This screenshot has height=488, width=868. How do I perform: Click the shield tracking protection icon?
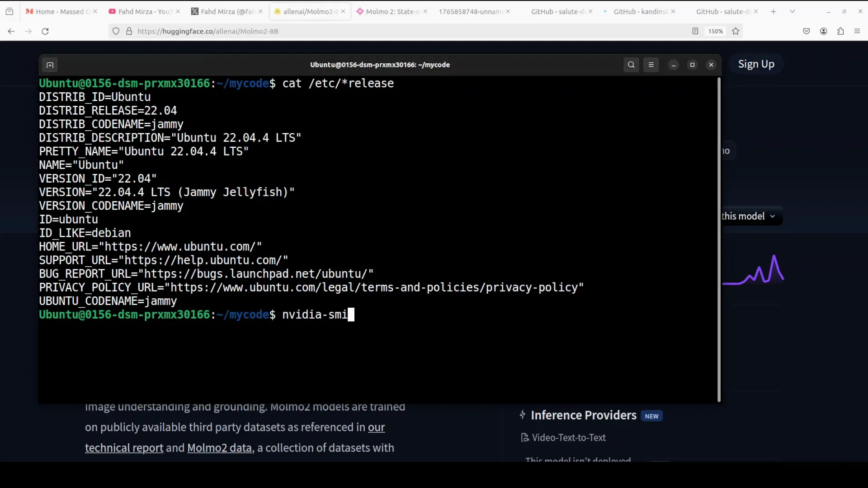[116, 31]
